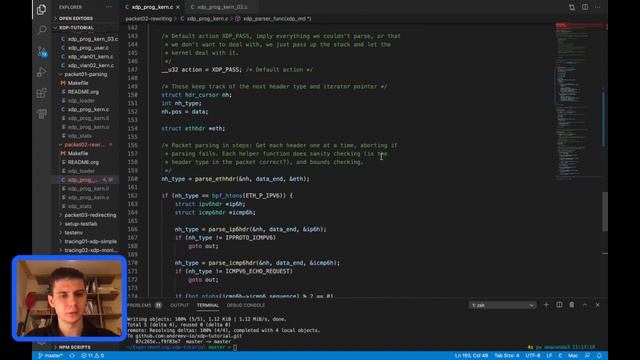Viewport: 640px width, 360px height.
Task: Expand the tracing01-xdp-simple folder
Action: (x=90, y=242)
